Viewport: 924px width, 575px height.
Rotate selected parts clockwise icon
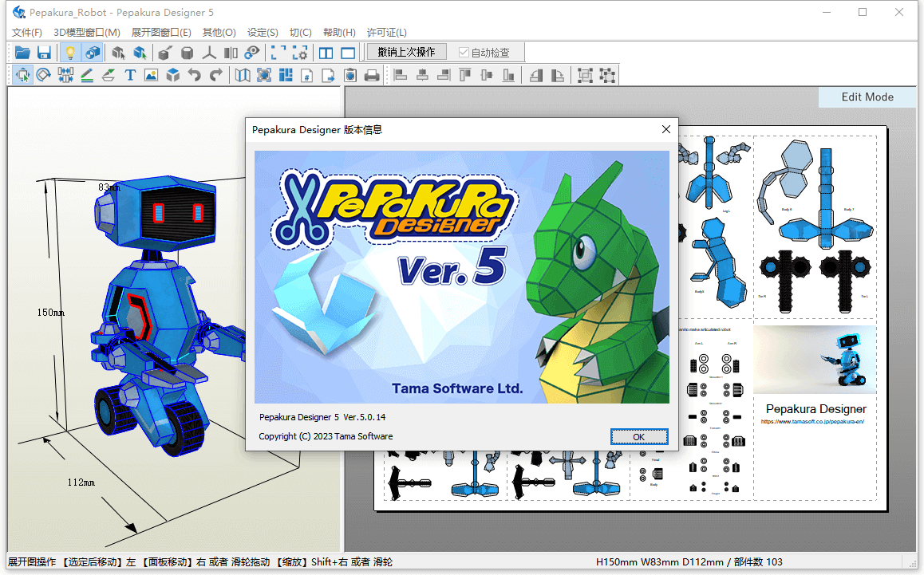click(558, 75)
